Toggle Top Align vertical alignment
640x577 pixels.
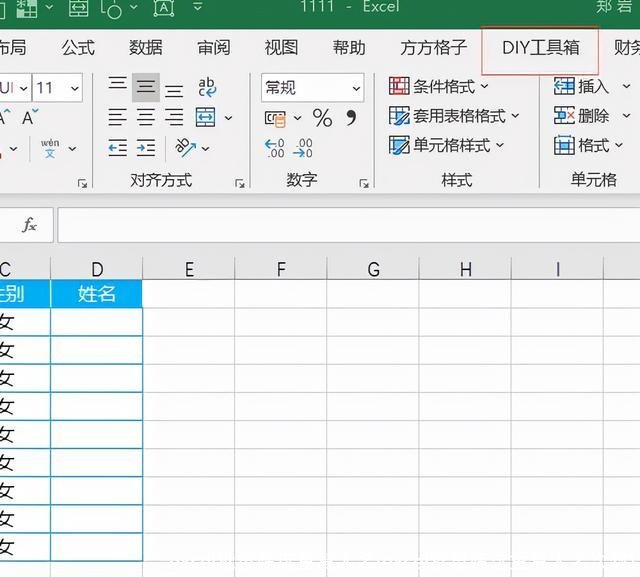(x=118, y=88)
